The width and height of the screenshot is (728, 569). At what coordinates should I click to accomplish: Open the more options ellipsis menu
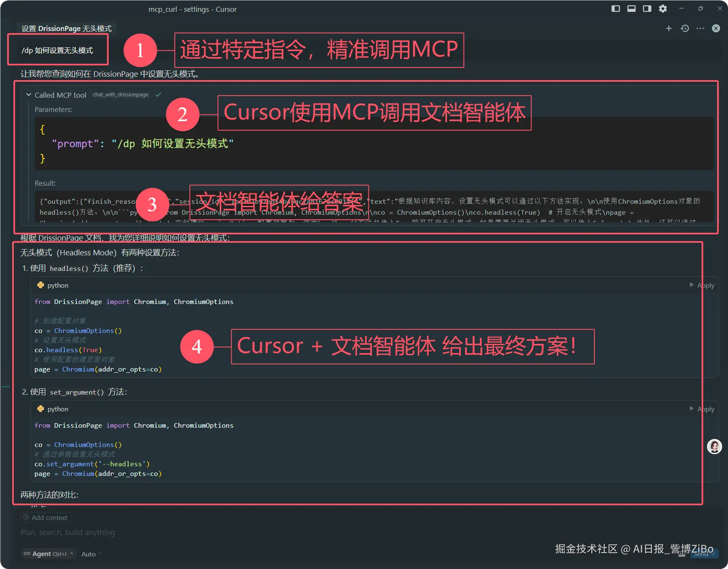click(x=700, y=28)
